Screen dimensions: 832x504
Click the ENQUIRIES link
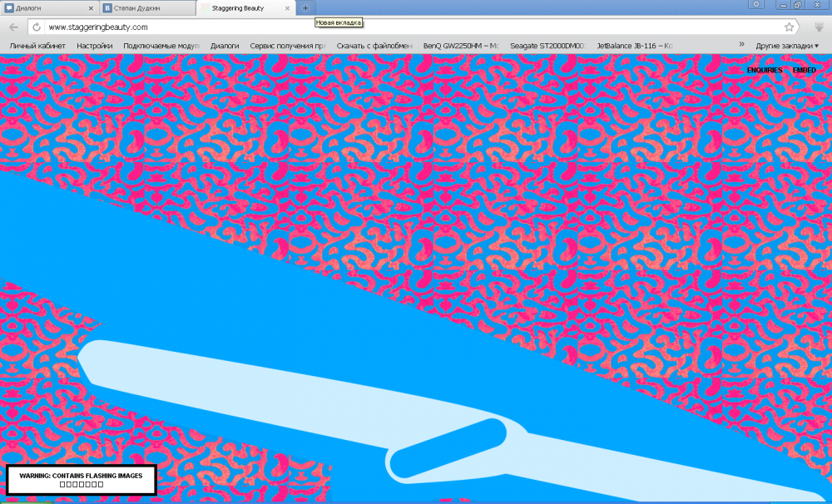coord(764,70)
